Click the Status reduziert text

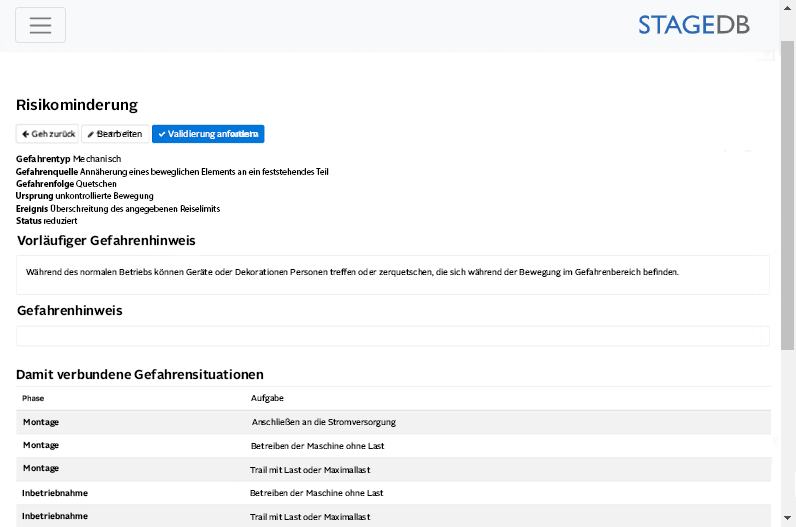(47, 220)
